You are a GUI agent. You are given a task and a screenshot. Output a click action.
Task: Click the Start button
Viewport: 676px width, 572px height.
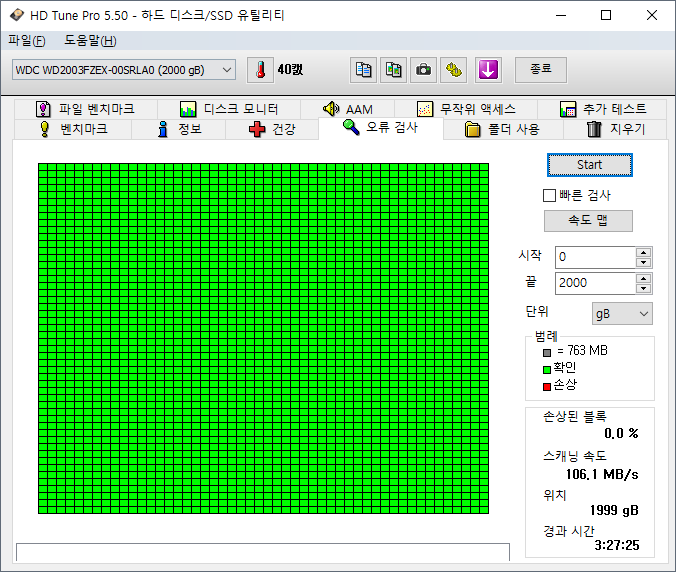pos(590,165)
